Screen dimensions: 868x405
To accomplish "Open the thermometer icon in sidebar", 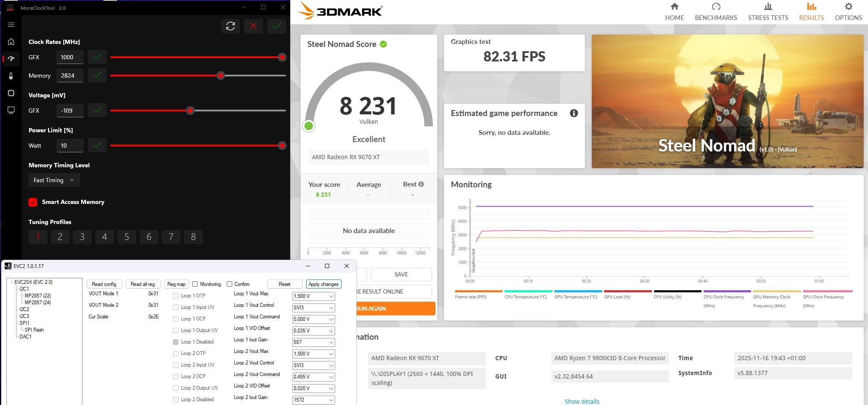I will point(11,76).
